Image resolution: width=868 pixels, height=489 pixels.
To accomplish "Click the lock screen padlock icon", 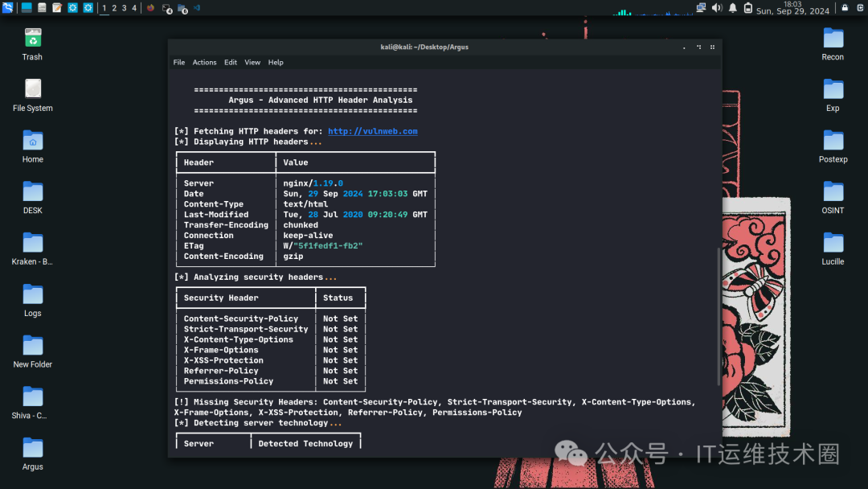I will tap(845, 8).
